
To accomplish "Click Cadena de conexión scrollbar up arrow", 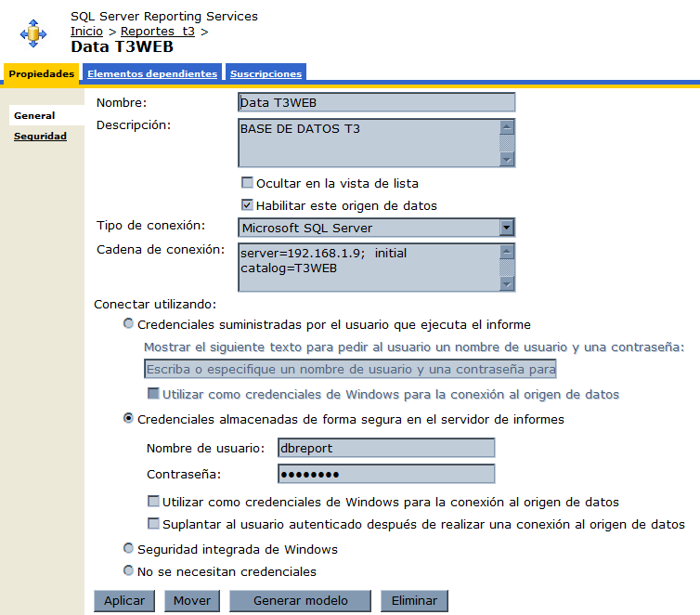I will (507, 252).
